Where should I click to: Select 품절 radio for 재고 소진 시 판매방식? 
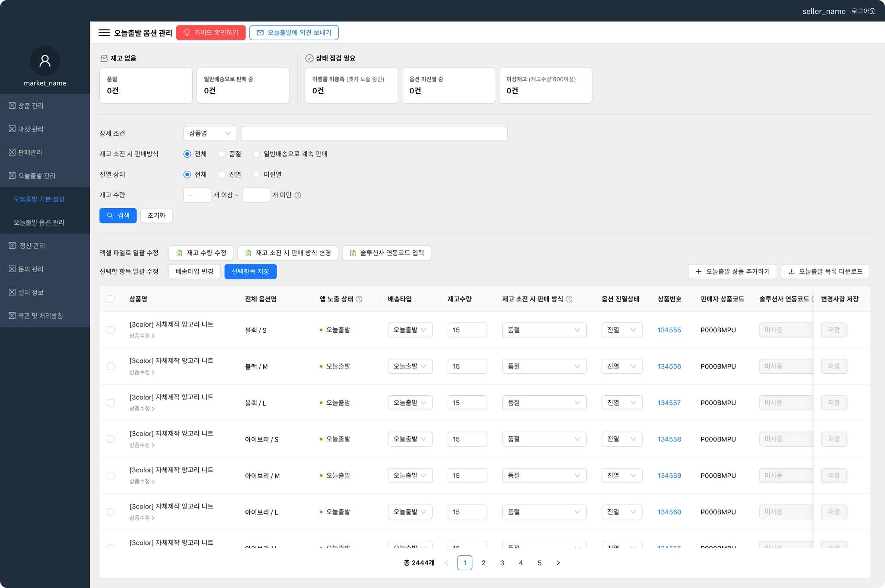point(222,154)
